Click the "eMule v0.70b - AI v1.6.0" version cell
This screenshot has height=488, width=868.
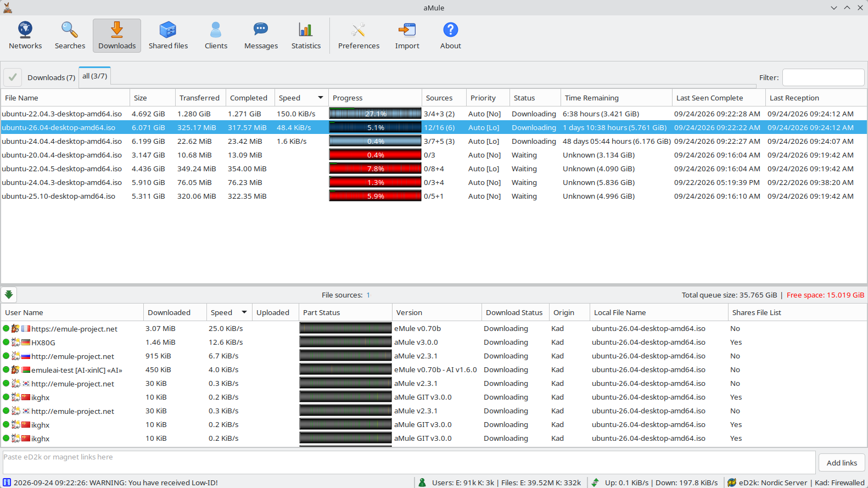click(435, 369)
